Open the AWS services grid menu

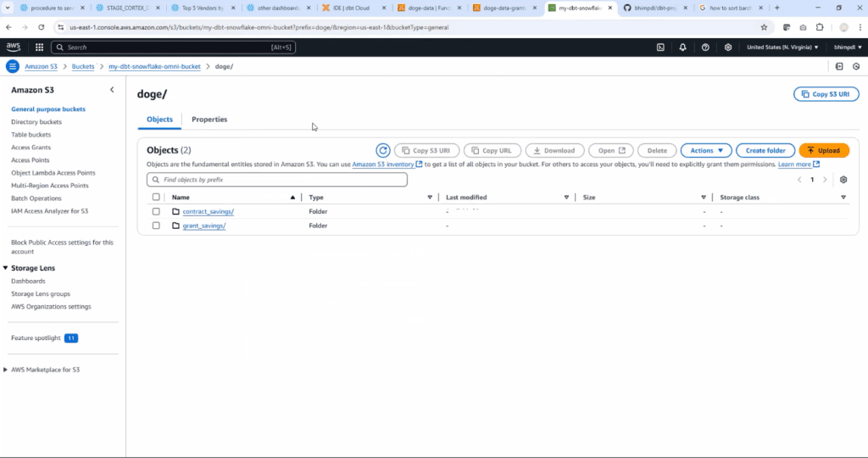(x=39, y=47)
